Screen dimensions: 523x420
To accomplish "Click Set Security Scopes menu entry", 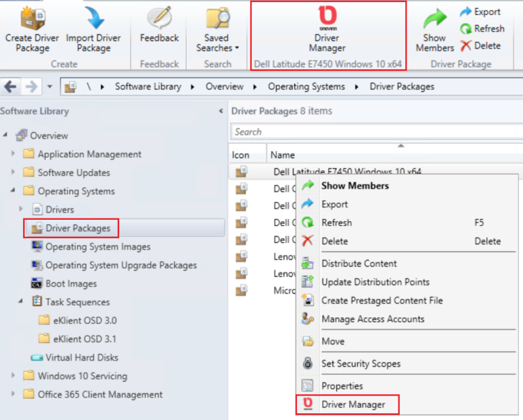I will coord(360,364).
